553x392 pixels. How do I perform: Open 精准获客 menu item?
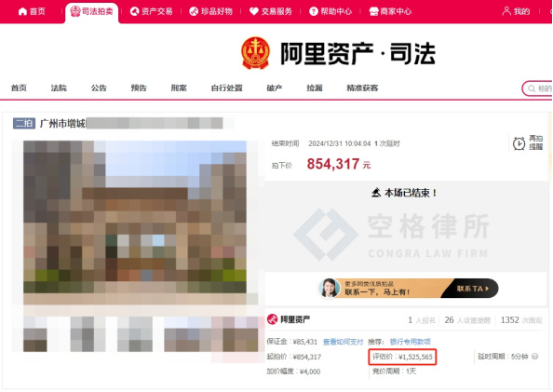[x=362, y=88]
